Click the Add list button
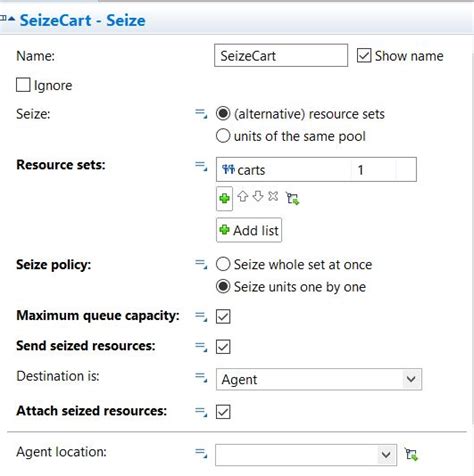The height and width of the screenshot is (476, 474). [x=249, y=230]
